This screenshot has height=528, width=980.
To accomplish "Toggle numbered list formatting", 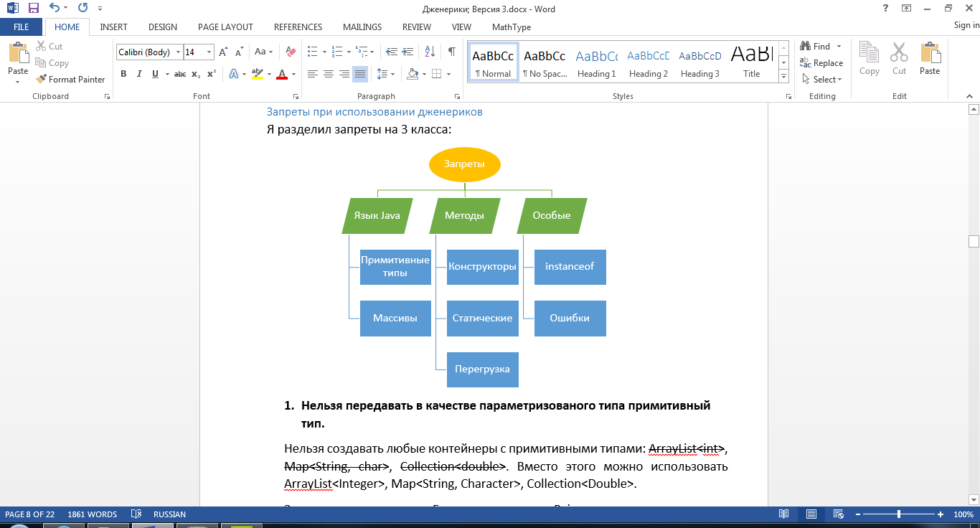I will click(x=337, y=52).
